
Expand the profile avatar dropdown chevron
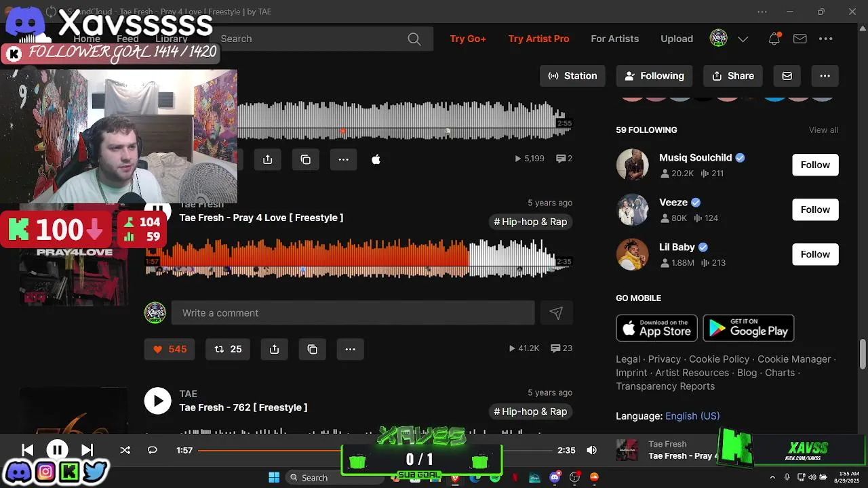(743, 39)
